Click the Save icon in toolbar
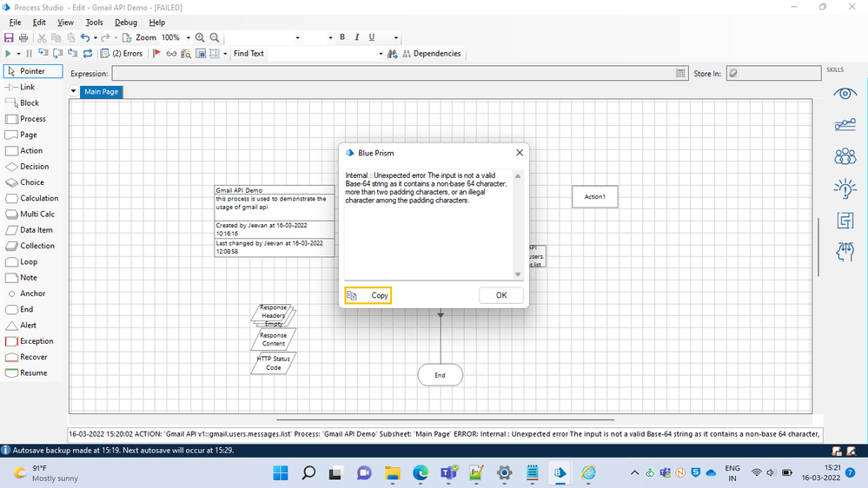868x488 pixels. point(9,38)
